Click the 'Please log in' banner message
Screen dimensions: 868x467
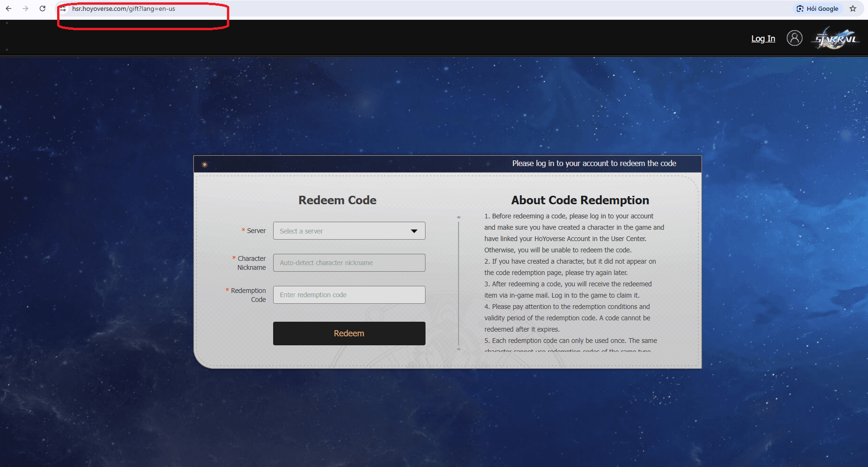(594, 163)
